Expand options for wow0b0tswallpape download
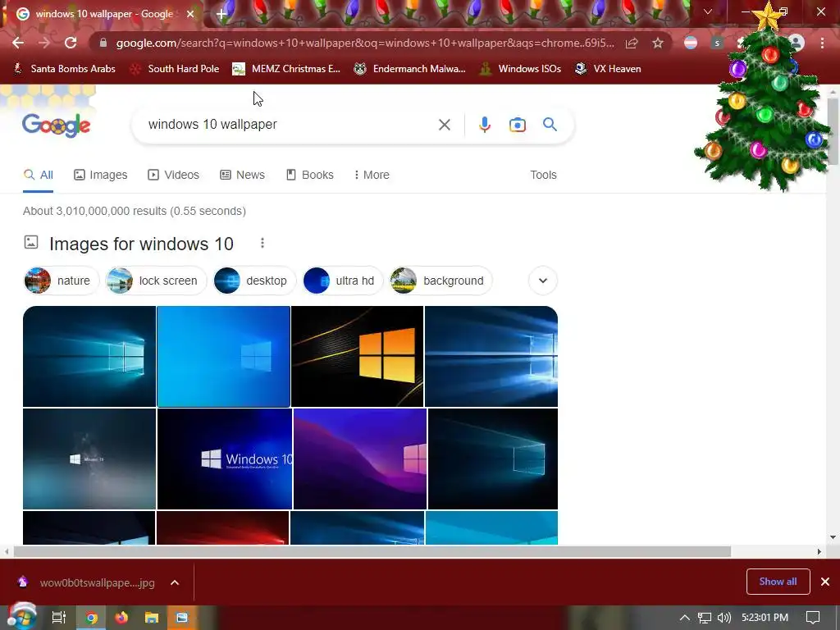 click(175, 583)
